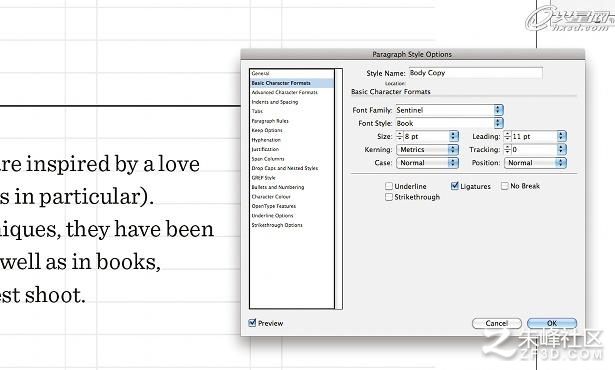Click the Leading stepper arrows

508,136
